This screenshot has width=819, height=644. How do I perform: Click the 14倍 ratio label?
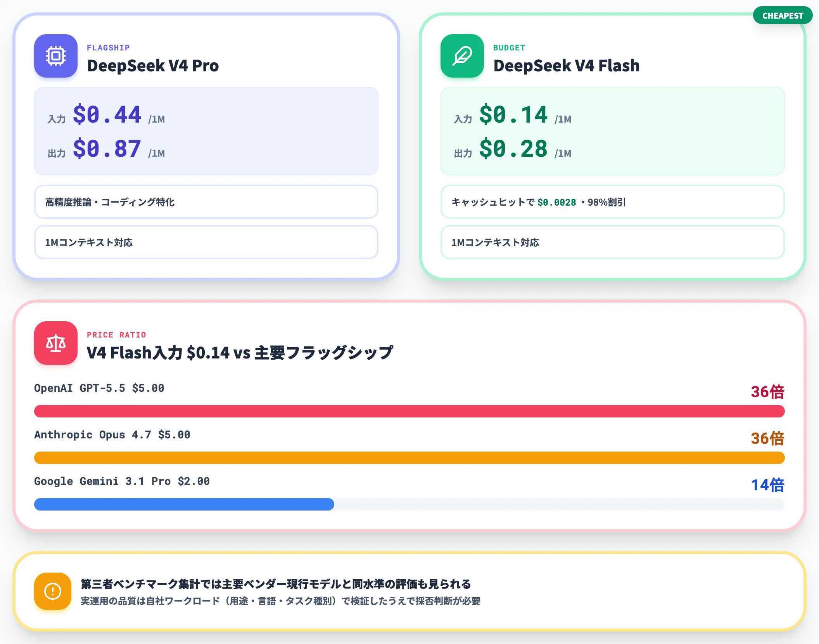click(x=767, y=485)
